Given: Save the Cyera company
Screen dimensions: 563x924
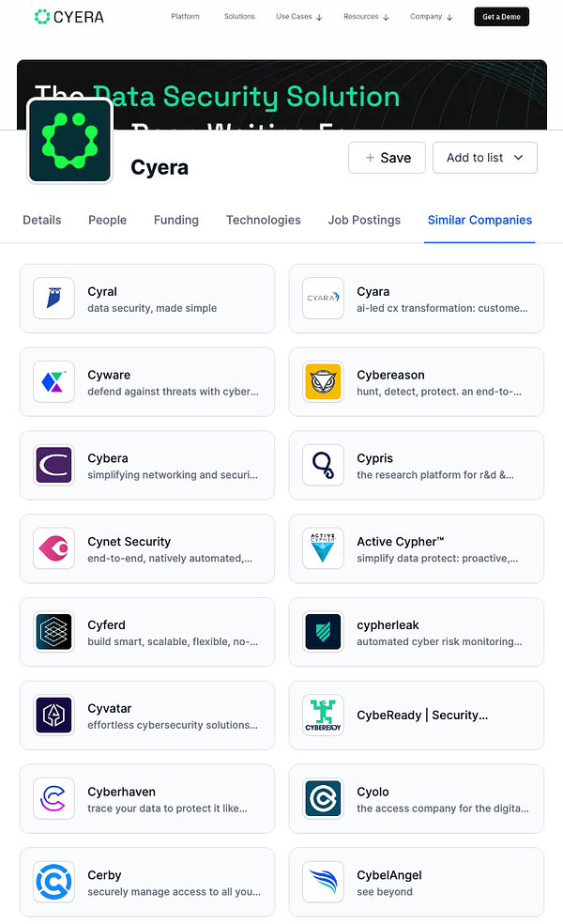Looking at the screenshot, I should (387, 158).
